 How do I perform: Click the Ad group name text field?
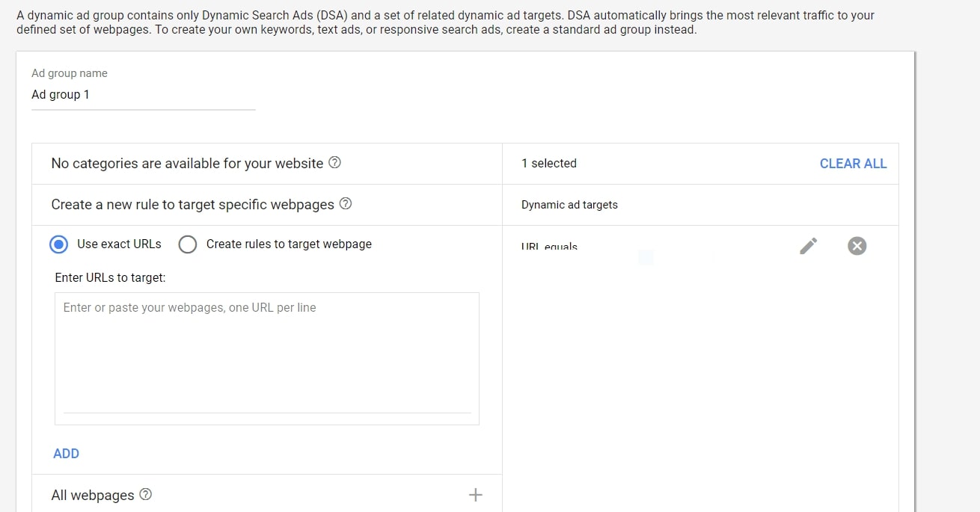point(143,95)
